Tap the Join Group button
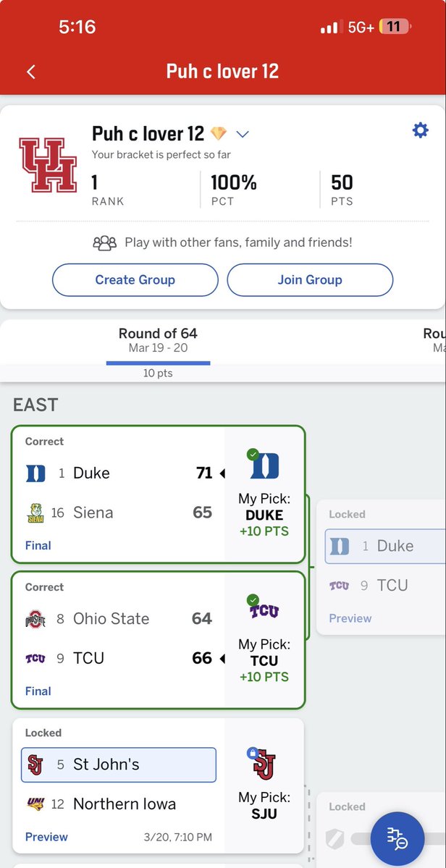This screenshot has height=868, width=446. [310, 279]
